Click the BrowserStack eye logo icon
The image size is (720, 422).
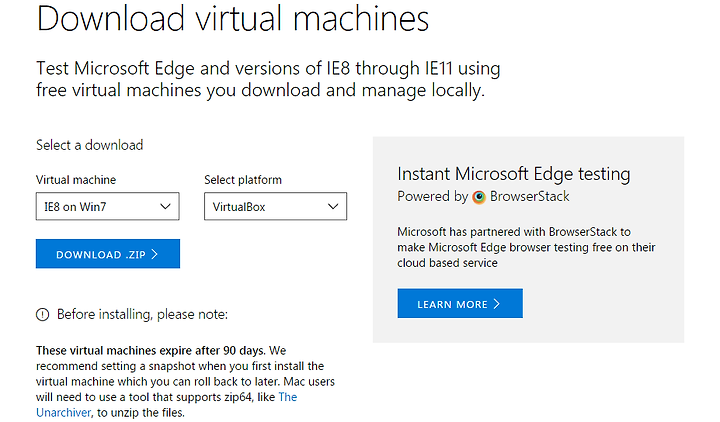pos(479,197)
